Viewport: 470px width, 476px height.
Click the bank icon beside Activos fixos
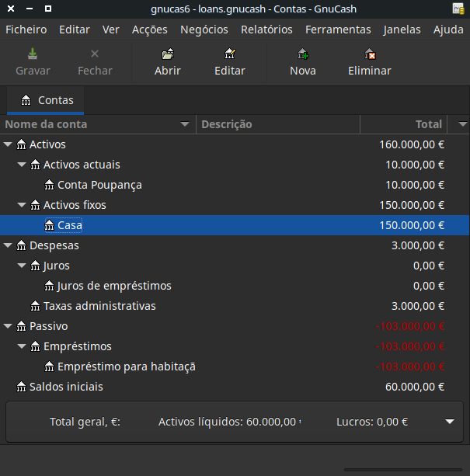tap(35, 205)
